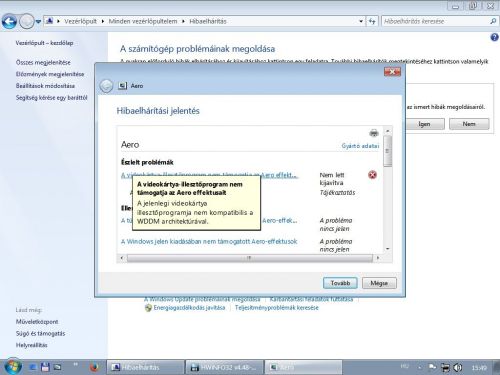This screenshot has height=375, width=500.
Task: Select Minden vezérlőpultelem breadcrumb
Action: pos(143,21)
